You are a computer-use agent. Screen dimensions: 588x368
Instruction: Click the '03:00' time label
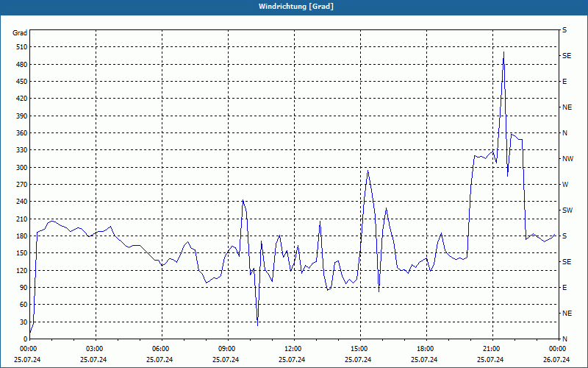point(96,349)
